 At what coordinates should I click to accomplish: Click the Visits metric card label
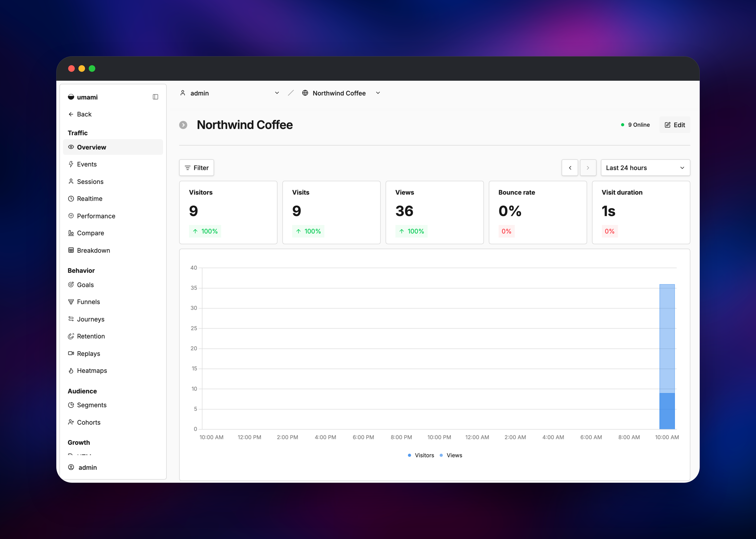point(301,193)
